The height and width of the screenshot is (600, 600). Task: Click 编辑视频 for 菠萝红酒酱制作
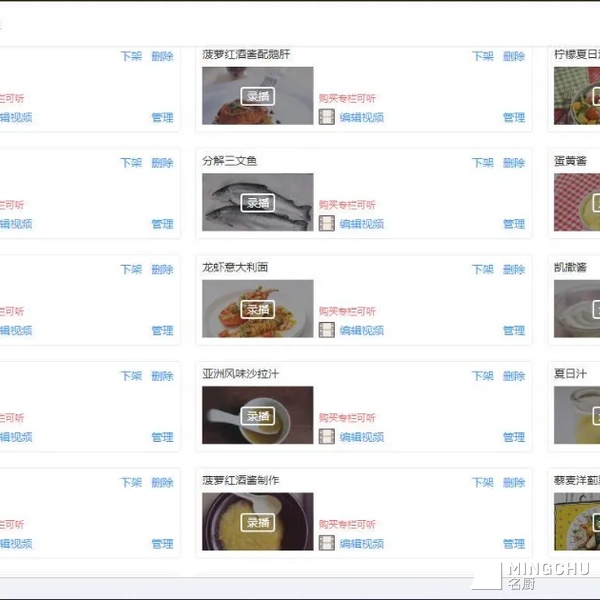pos(362,543)
